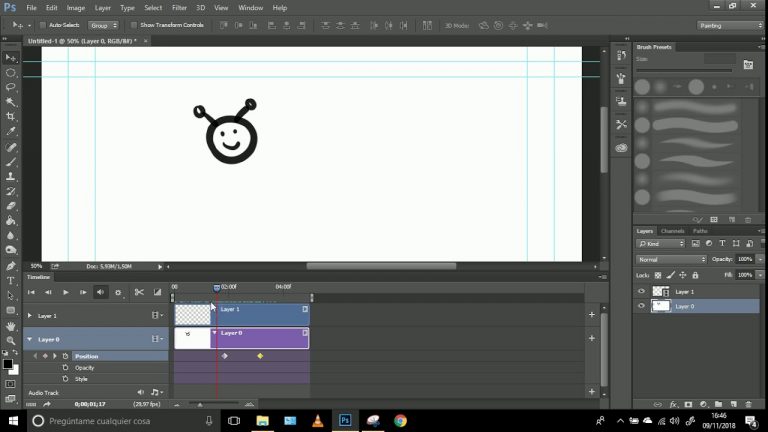Split clip at playhead with scissors
Screen dimensions: 768x432
(139, 292)
